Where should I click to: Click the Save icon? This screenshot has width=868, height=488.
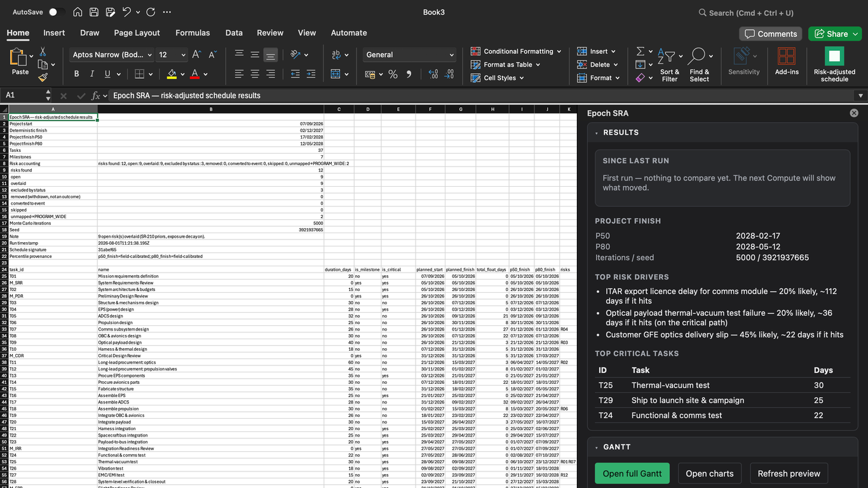94,12
